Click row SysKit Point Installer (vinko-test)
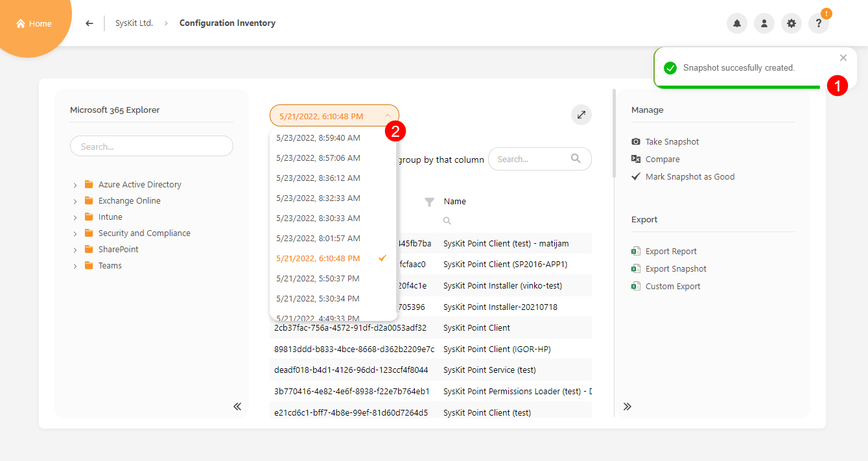 point(502,285)
